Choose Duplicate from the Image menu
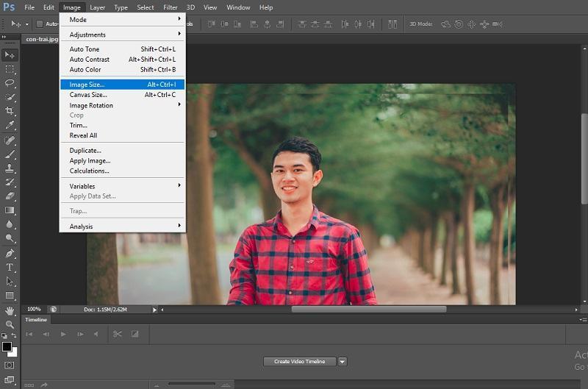588x389 pixels. (x=123, y=151)
